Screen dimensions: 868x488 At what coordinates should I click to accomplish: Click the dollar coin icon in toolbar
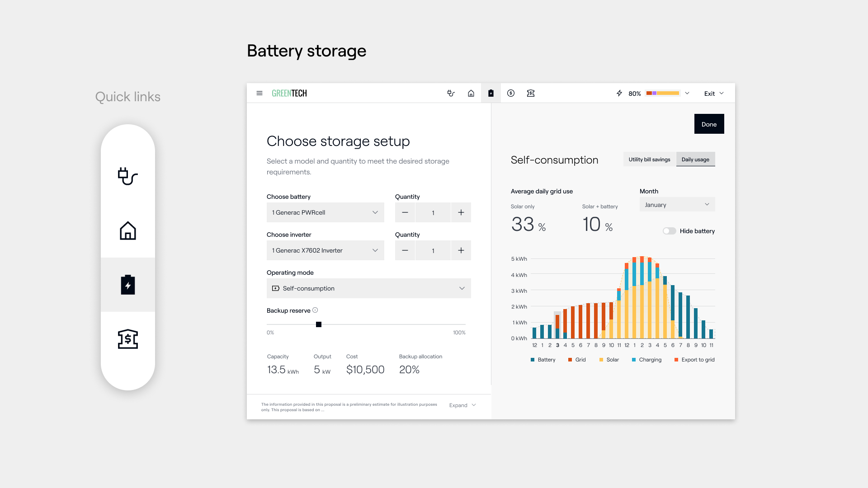511,93
